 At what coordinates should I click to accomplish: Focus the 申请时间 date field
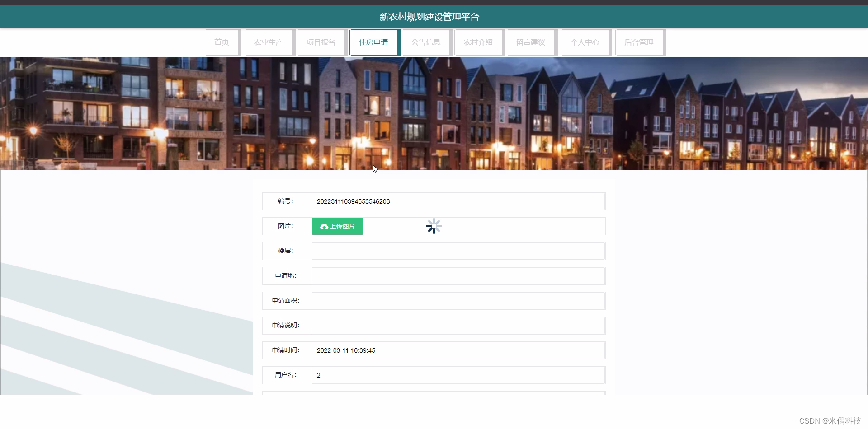[458, 350]
